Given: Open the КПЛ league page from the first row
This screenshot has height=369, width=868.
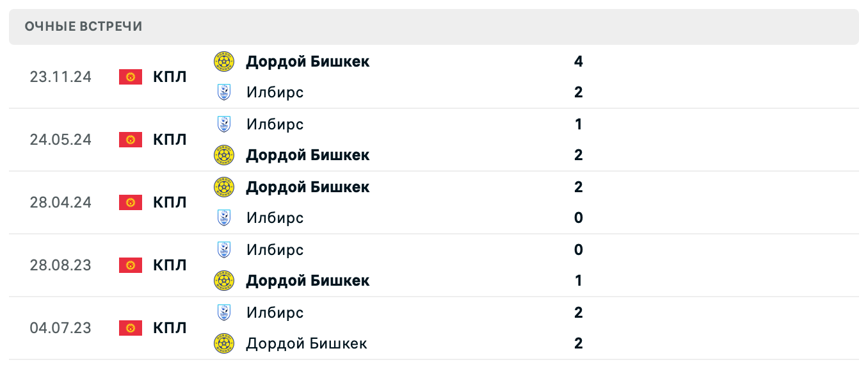Looking at the screenshot, I should 170,77.
